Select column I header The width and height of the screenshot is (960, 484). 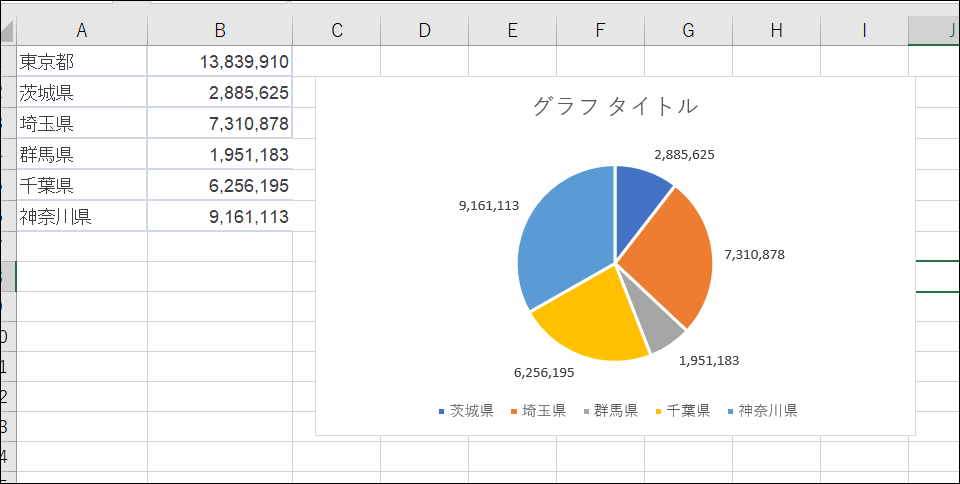click(864, 31)
